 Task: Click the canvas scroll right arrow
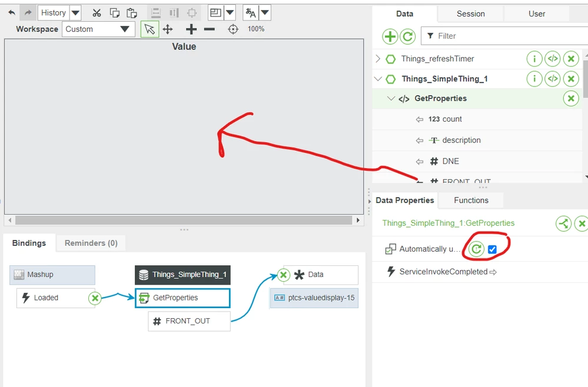358,221
